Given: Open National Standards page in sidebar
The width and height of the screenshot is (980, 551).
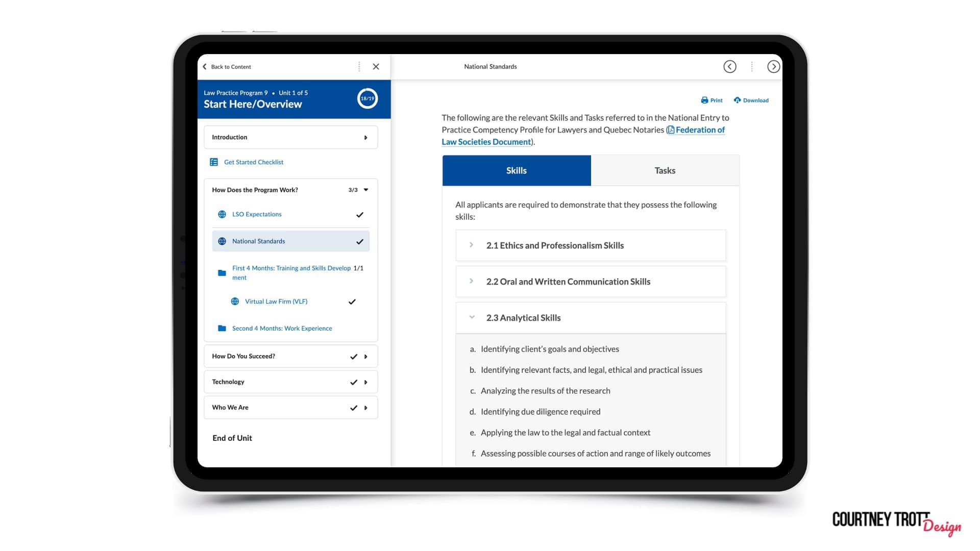Looking at the screenshot, I should 259,241.
